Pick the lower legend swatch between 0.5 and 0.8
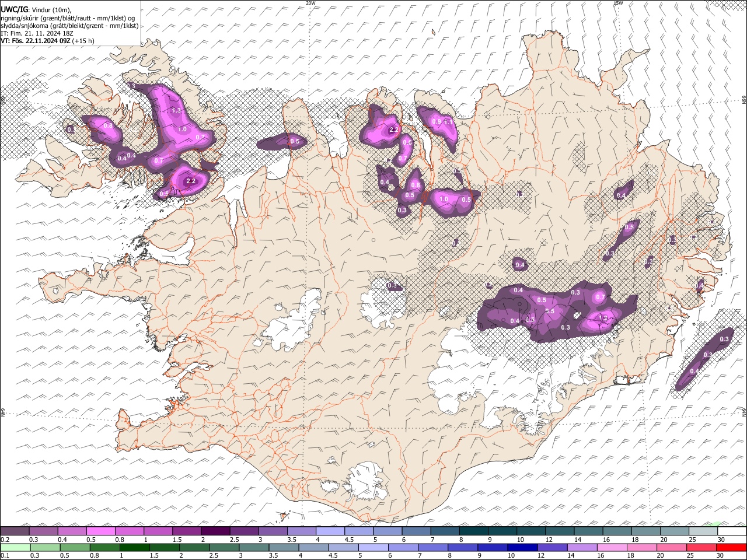Viewport: 747px width, 560px height. pos(75,547)
